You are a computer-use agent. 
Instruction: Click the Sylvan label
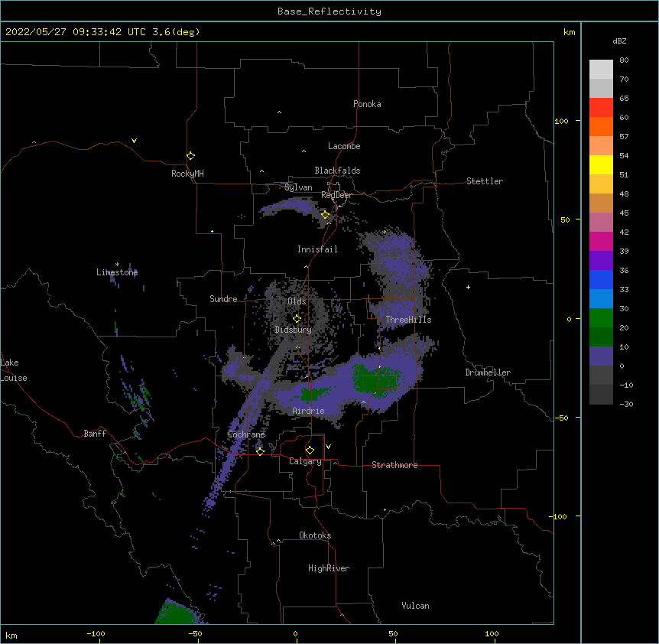tap(298, 187)
